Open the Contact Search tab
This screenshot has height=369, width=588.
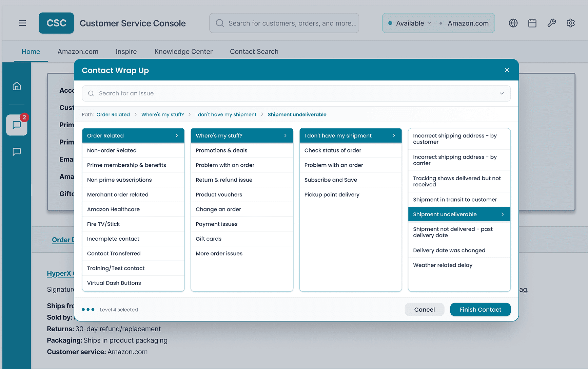pos(254,52)
